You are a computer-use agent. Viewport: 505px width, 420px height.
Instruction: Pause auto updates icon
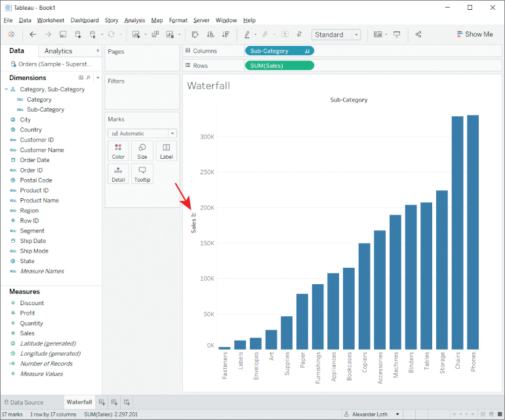coord(92,35)
